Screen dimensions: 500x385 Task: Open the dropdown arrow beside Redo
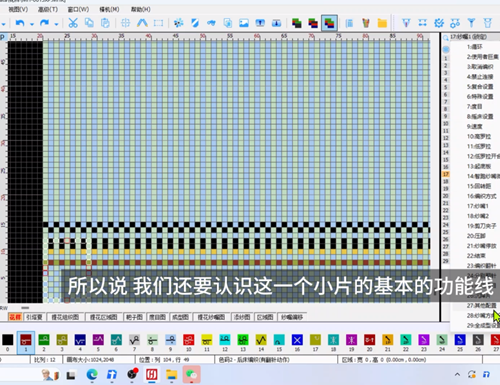pos(56,24)
